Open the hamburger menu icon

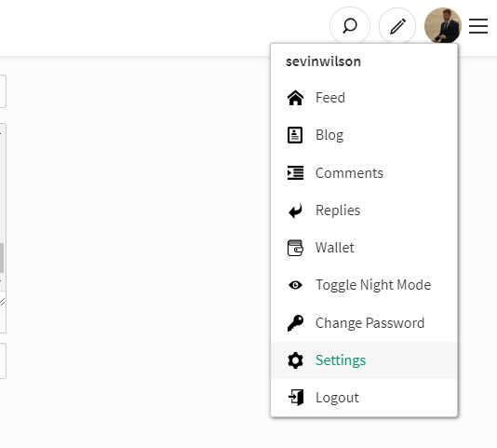(478, 26)
